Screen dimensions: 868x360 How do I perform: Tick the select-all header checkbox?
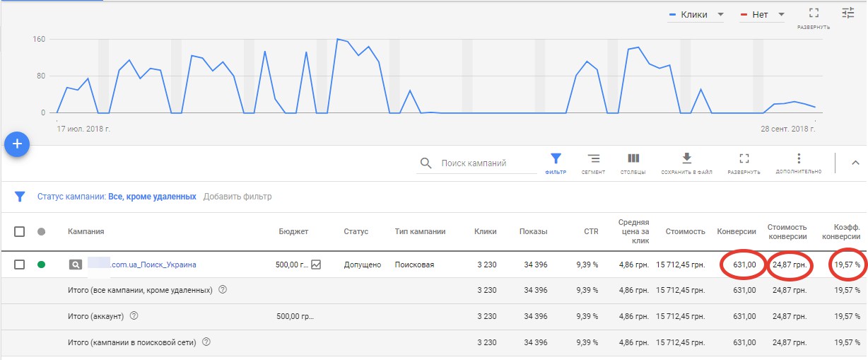point(20,231)
